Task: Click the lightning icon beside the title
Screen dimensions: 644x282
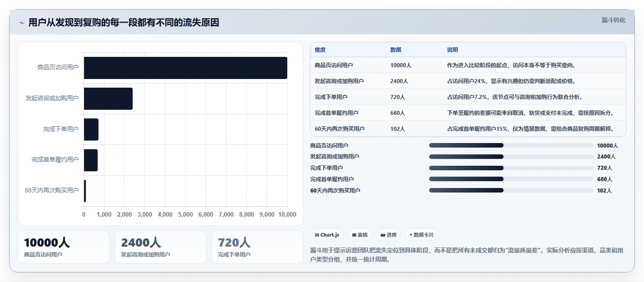Action: pyautogui.click(x=21, y=23)
